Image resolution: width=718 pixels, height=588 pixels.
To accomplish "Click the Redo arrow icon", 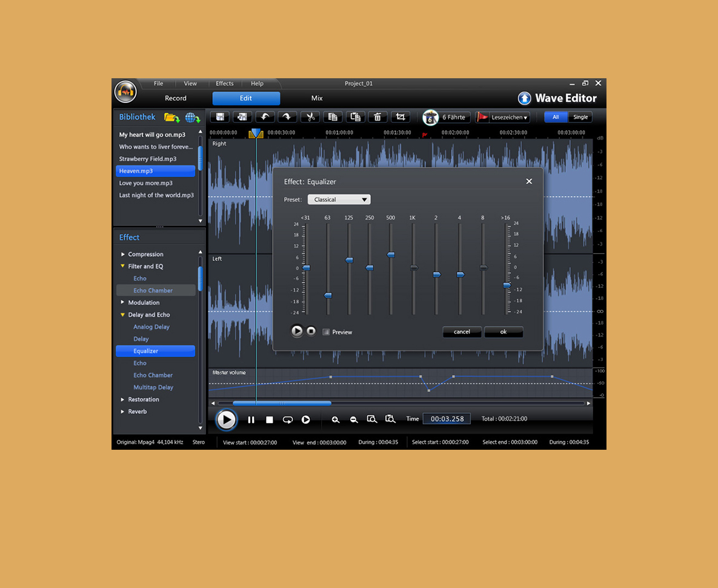I will [287, 117].
